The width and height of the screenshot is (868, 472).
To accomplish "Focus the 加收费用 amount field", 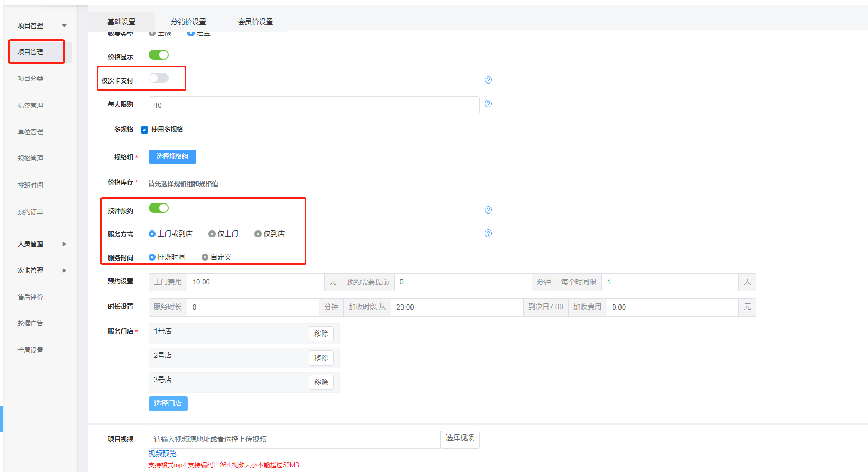I will pyautogui.click(x=673, y=307).
